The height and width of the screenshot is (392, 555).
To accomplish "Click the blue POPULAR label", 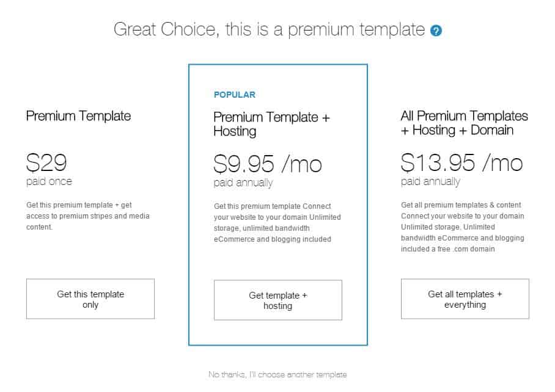I will point(234,95).
